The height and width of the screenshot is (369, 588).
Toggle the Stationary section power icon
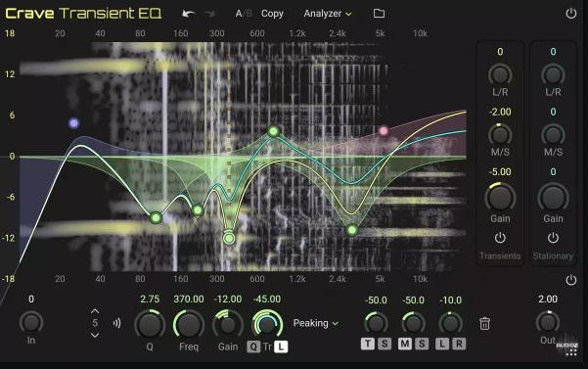coord(553,238)
